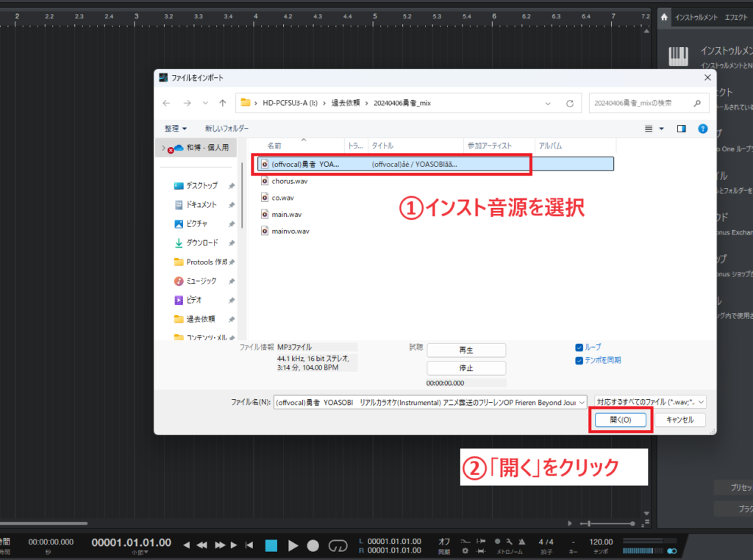This screenshot has height=560, width=753.
Task: Click the refresh icon beside address bar
Action: coord(569,103)
